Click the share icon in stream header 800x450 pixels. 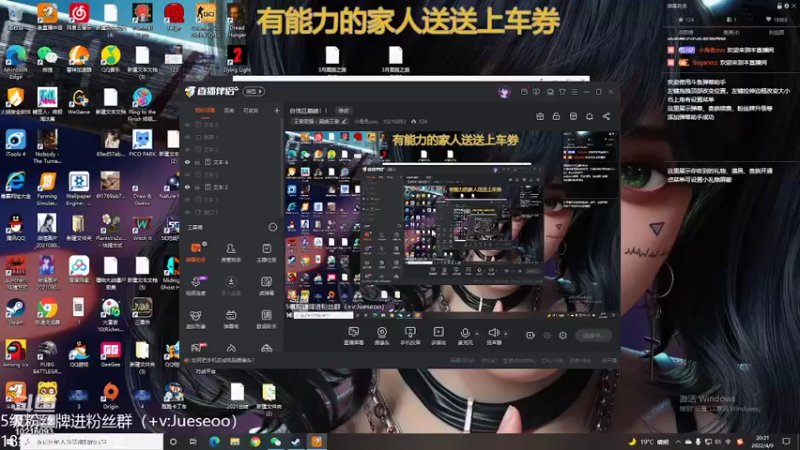[x=606, y=116]
